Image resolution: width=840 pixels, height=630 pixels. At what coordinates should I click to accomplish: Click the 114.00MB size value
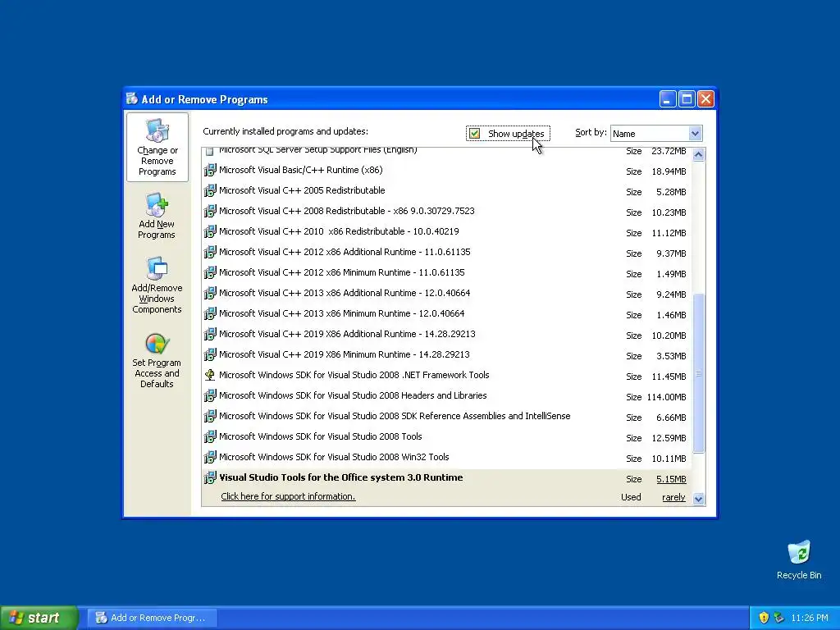point(666,397)
